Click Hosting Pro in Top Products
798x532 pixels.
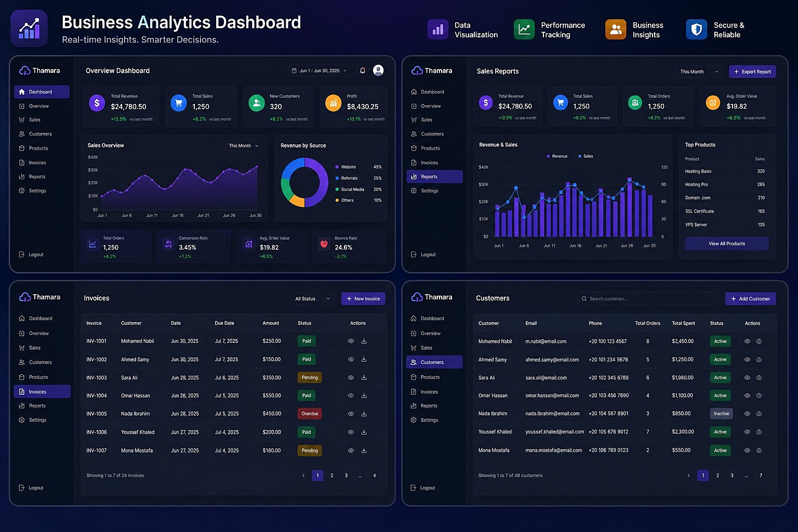[x=696, y=184]
